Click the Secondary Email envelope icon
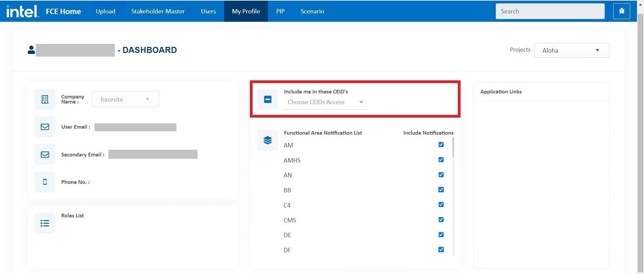644x274 pixels. 45,154
